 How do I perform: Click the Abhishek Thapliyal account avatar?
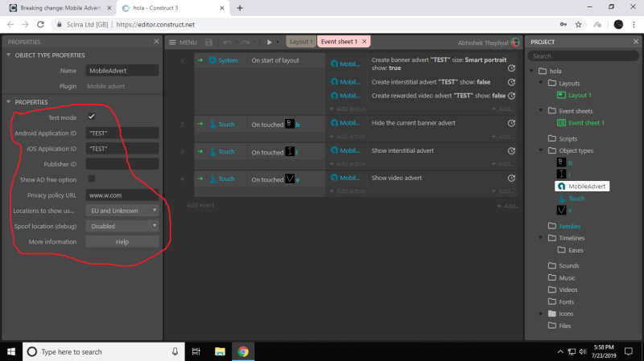point(515,43)
